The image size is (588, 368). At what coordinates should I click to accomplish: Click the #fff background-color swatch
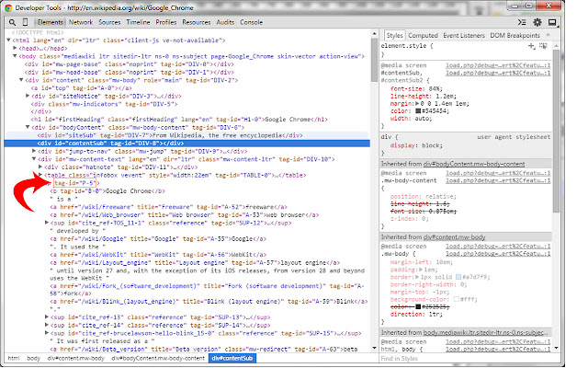coord(456,299)
